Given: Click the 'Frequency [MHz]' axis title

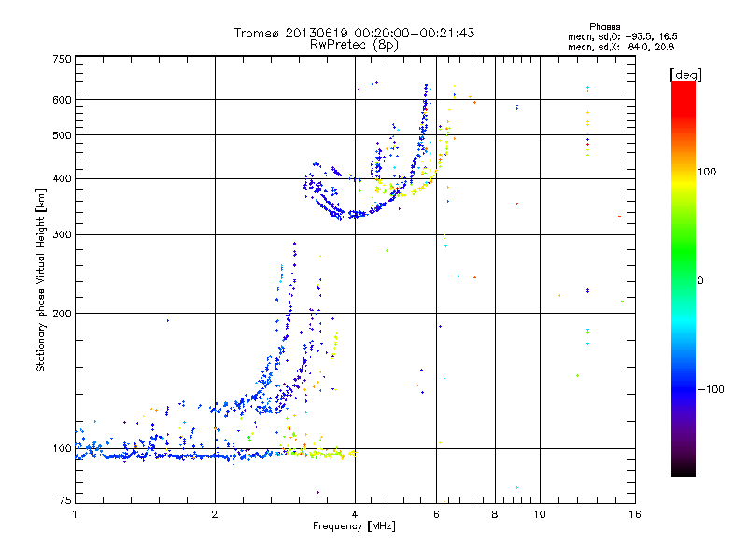Looking at the screenshot, I should 354,526.
